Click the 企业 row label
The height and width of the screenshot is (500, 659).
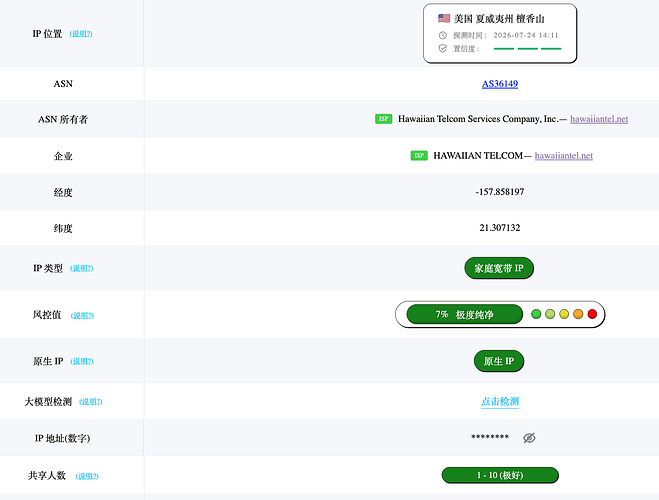[63, 156]
